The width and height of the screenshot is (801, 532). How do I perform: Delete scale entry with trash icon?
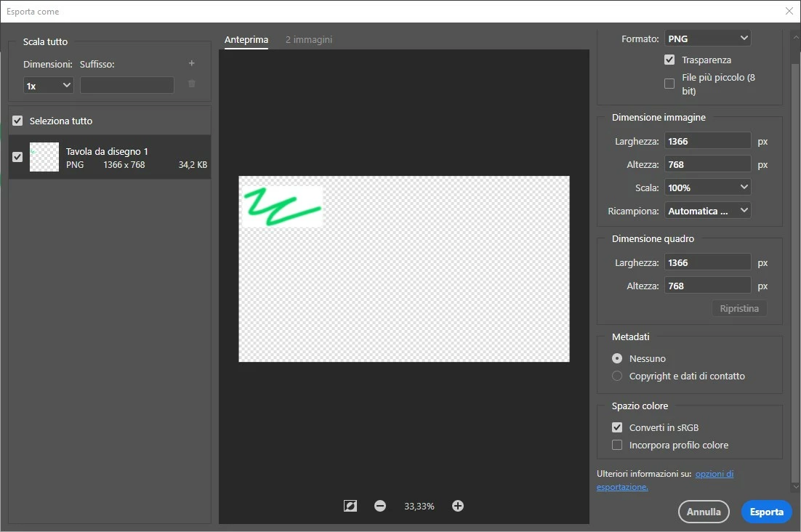pos(192,84)
